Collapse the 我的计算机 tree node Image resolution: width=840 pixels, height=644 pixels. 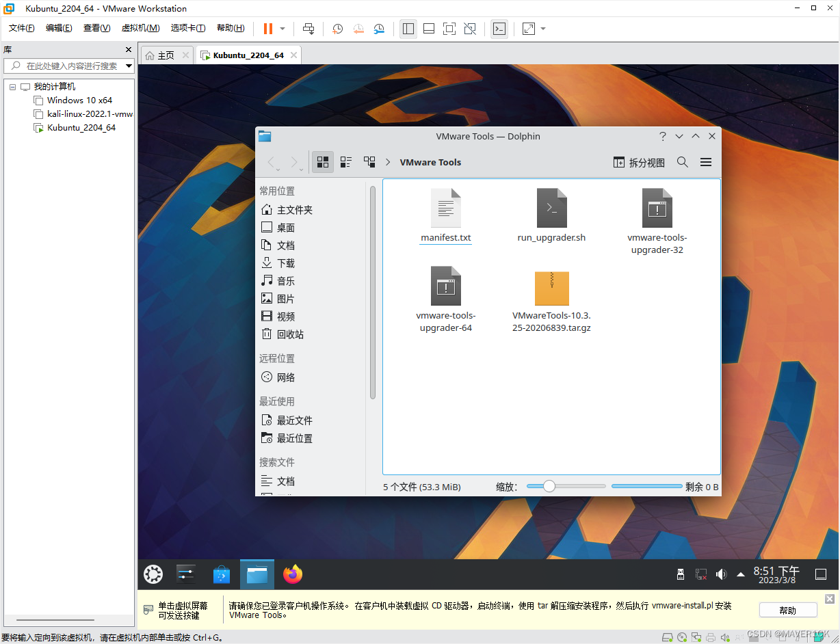coord(12,87)
